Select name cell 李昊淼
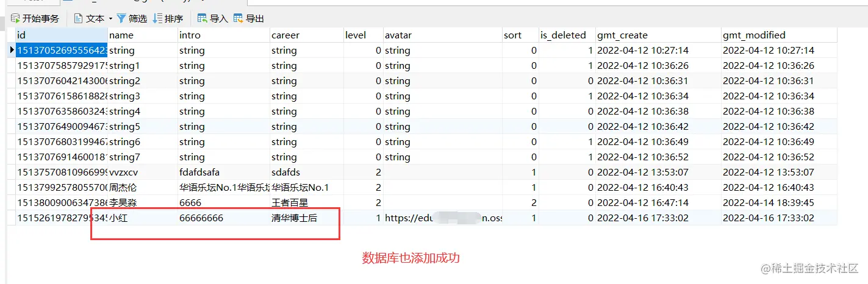 (143, 202)
